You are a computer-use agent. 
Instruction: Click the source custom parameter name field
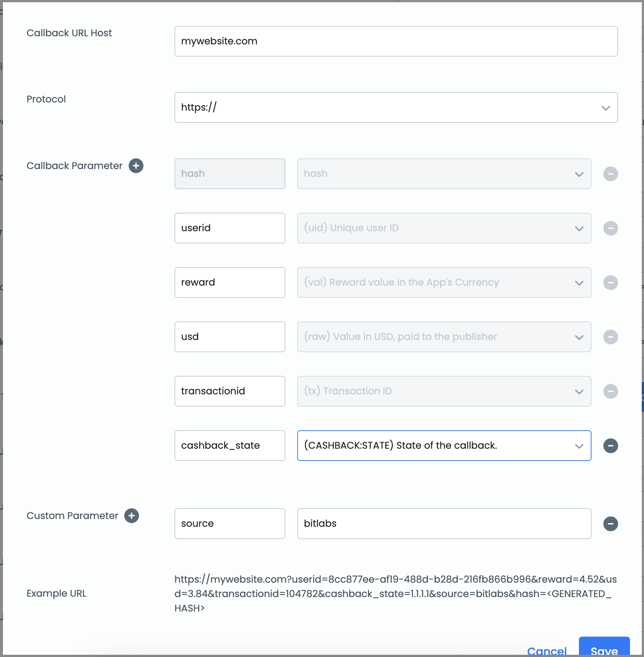(230, 524)
